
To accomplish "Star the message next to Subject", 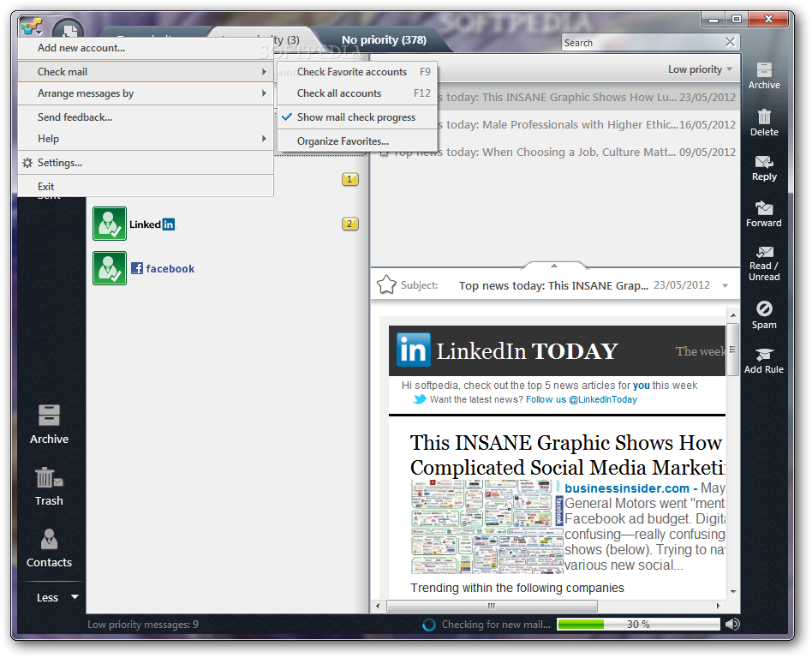I will coord(386,285).
